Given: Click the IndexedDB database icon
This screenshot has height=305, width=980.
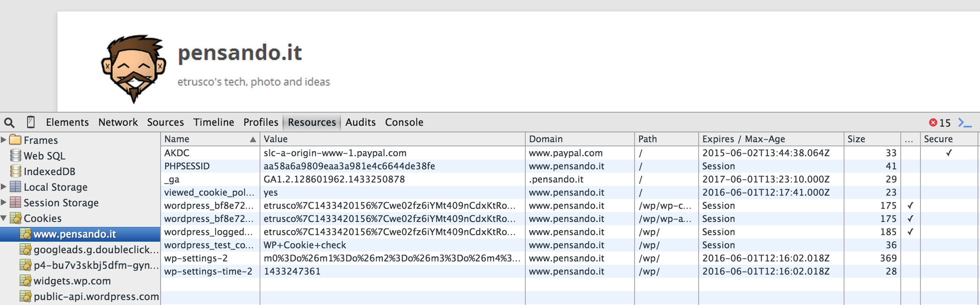Looking at the screenshot, I should (x=16, y=171).
